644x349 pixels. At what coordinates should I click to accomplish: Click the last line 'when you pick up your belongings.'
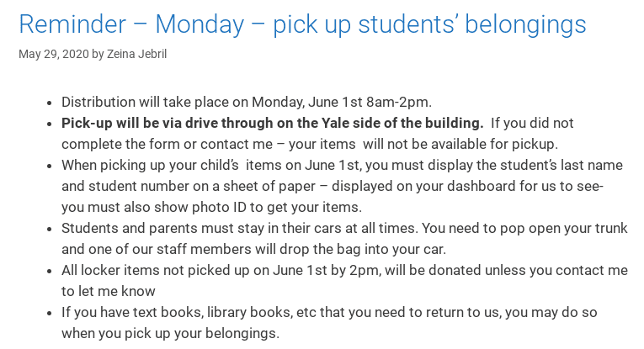tap(170, 333)
